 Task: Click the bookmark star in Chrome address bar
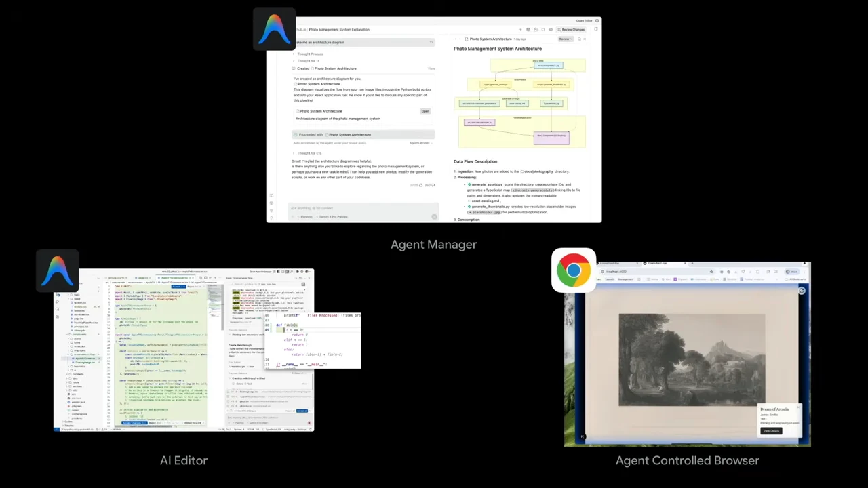click(711, 272)
